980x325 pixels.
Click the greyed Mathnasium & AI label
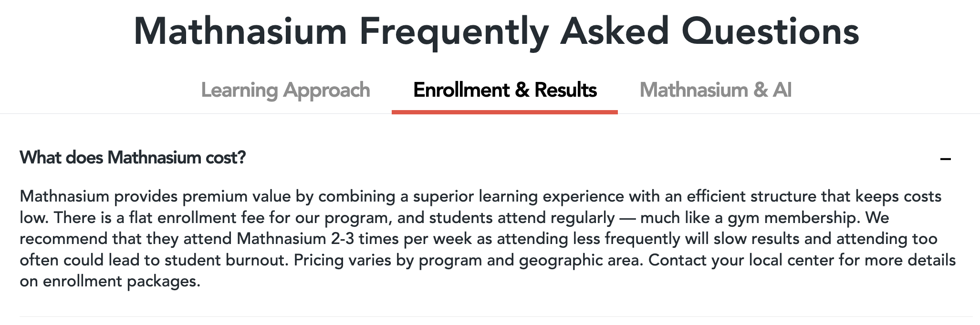(716, 91)
